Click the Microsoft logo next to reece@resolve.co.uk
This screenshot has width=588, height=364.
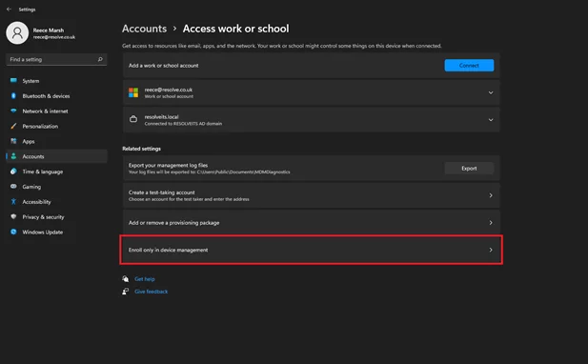coord(133,92)
